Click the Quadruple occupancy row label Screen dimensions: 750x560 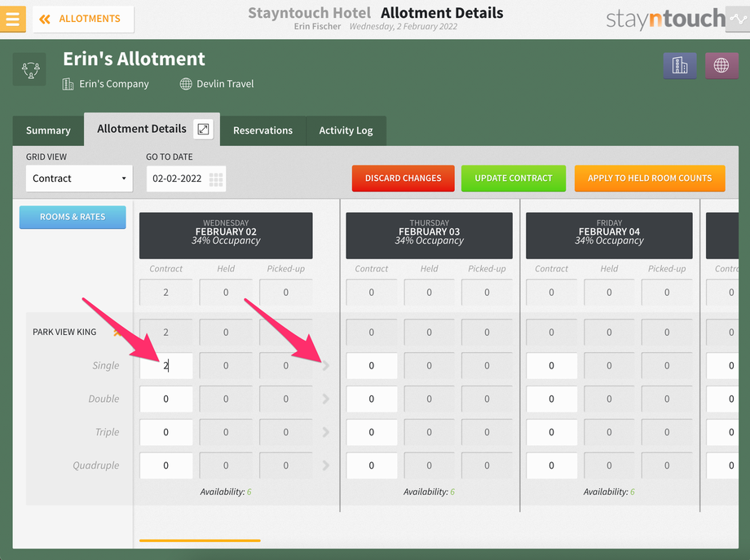coord(95,465)
